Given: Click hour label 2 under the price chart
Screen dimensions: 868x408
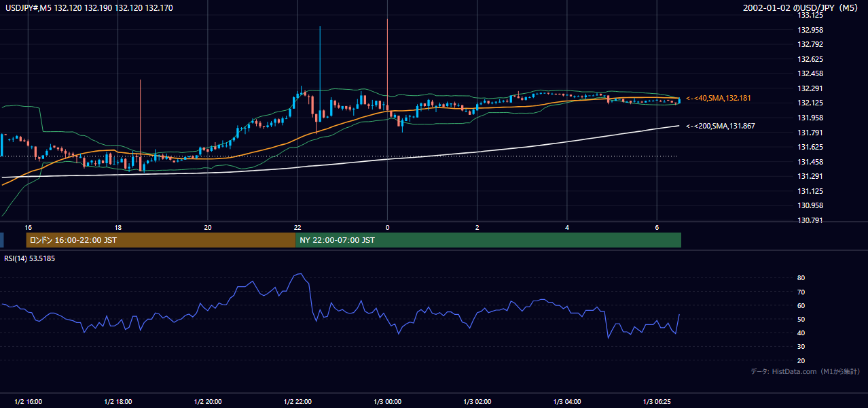Looking at the screenshot, I should (x=477, y=227).
